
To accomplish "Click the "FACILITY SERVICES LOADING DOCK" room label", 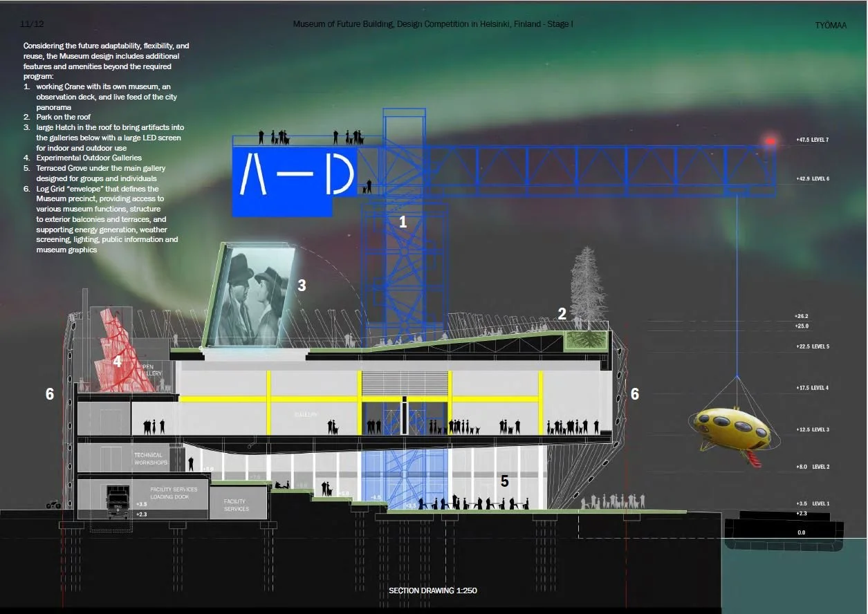I will tap(174, 493).
